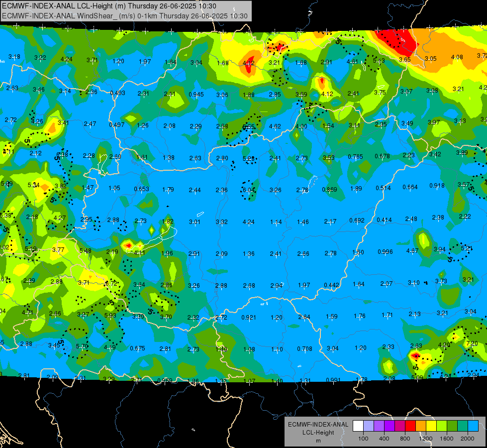Viewport: 487px width, 448px height.
Task: Click the orange legend color swatch
Action: click(421, 426)
